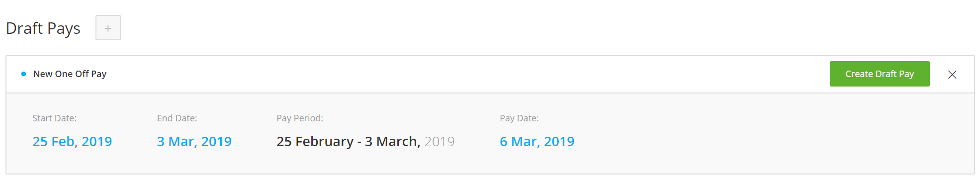The image size is (980, 179).
Task: Close the New One Off Pay panel
Action: 952,75
